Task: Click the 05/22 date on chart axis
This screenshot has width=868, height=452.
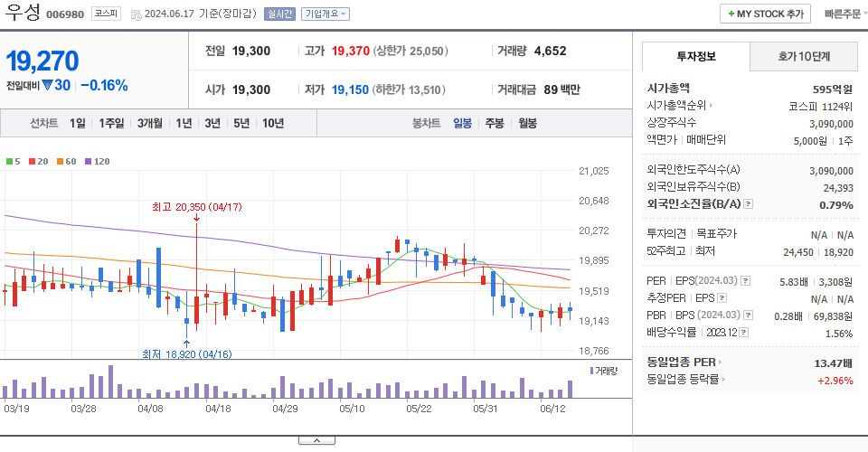Action: (x=419, y=409)
